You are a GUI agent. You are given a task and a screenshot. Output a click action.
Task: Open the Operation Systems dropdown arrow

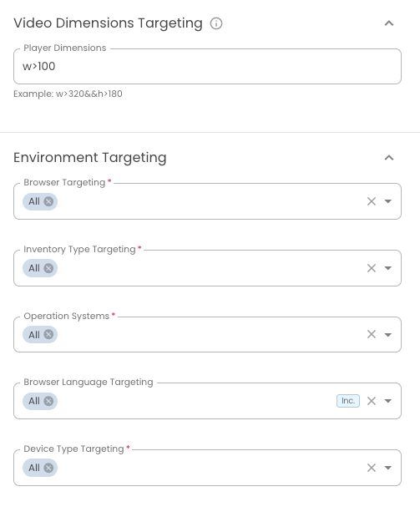[388, 334]
